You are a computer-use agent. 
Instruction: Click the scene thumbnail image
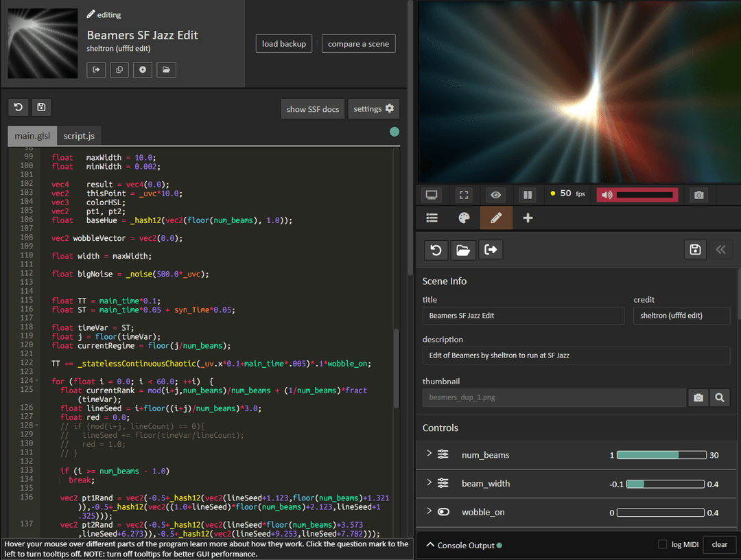pyautogui.click(x=43, y=43)
